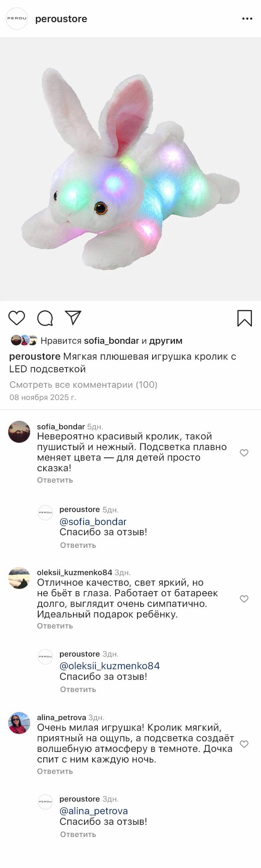Click peroustore profile logo in header

pos(17,19)
